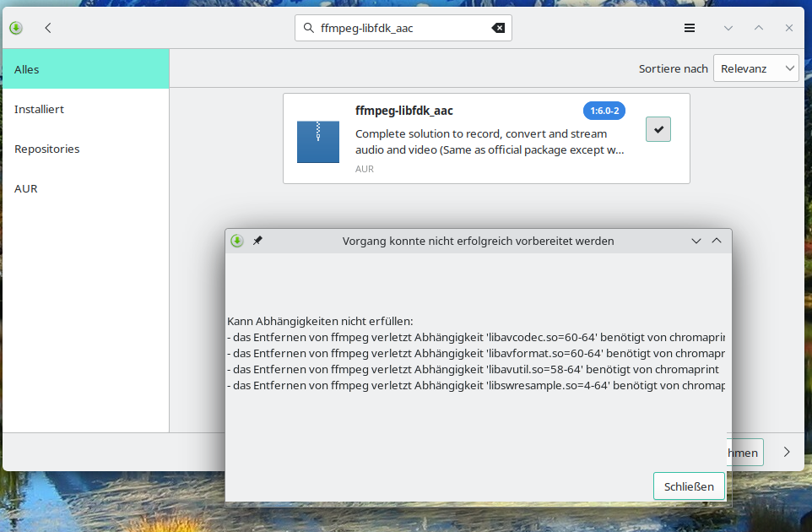
Task: Clear the search field with the backspace icon
Action: point(498,28)
